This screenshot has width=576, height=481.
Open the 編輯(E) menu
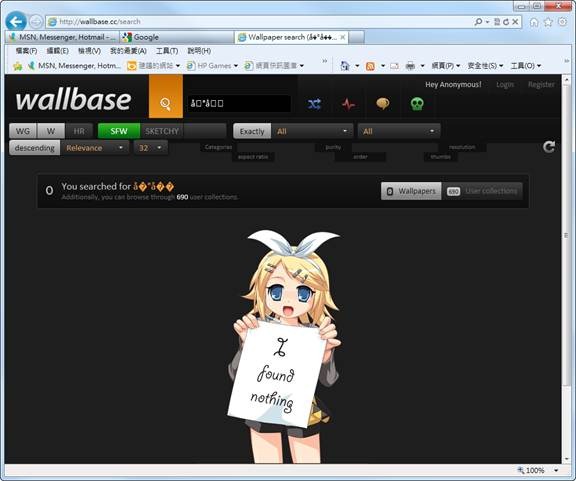coord(57,51)
